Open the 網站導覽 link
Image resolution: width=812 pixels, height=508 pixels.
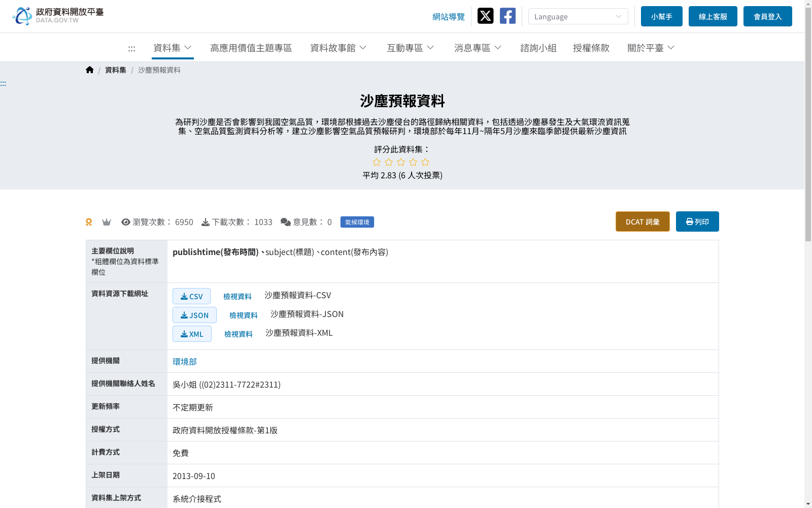(449, 17)
